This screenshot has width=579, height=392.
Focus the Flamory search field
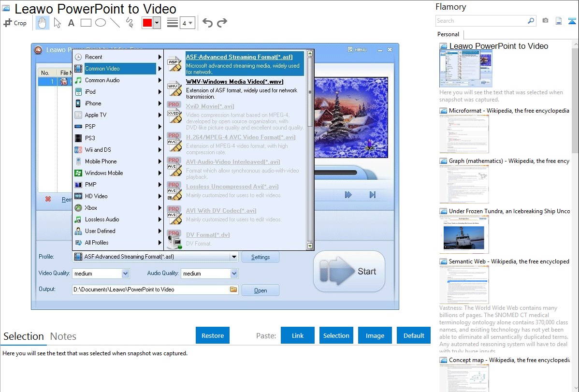pyautogui.click(x=481, y=21)
